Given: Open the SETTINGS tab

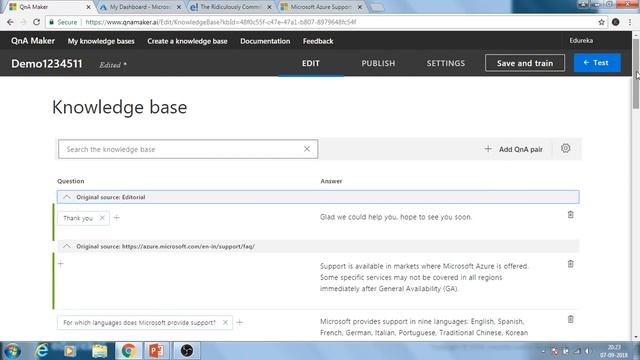Looking at the screenshot, I should click(446, 63).
